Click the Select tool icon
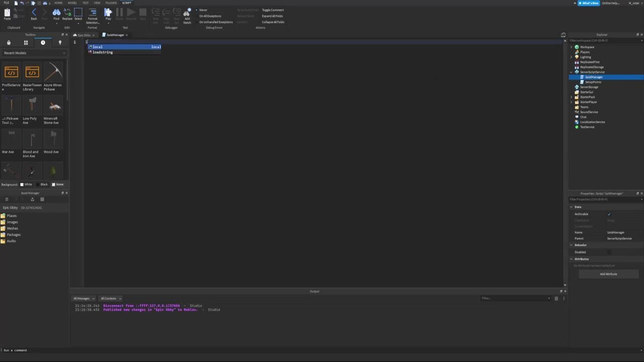The width and height of the screenshot is (644, 362). click(x=78, y=13)
